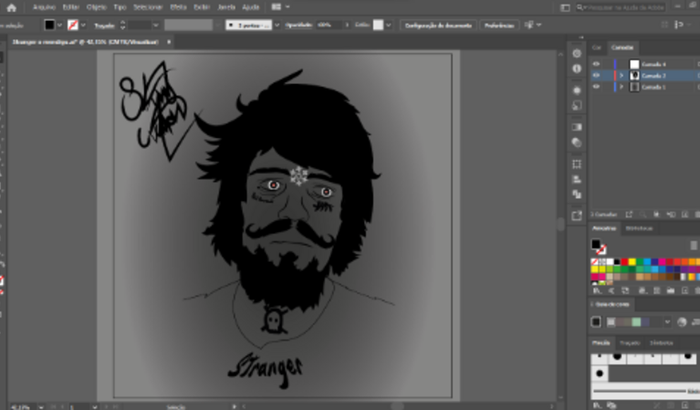Screen dimensions: 700x410
Task: Open the Ajuda menu
Action: click(250, 7)
